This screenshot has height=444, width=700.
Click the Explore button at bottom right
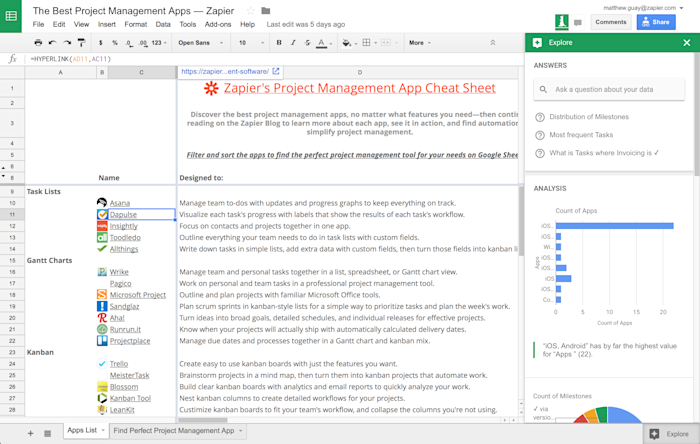click(x=671, y=434)
